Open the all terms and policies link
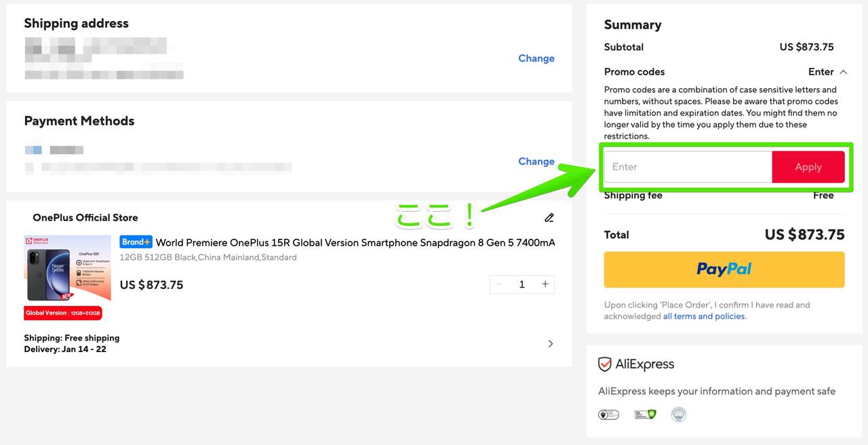868x445 pixels. 703,316
